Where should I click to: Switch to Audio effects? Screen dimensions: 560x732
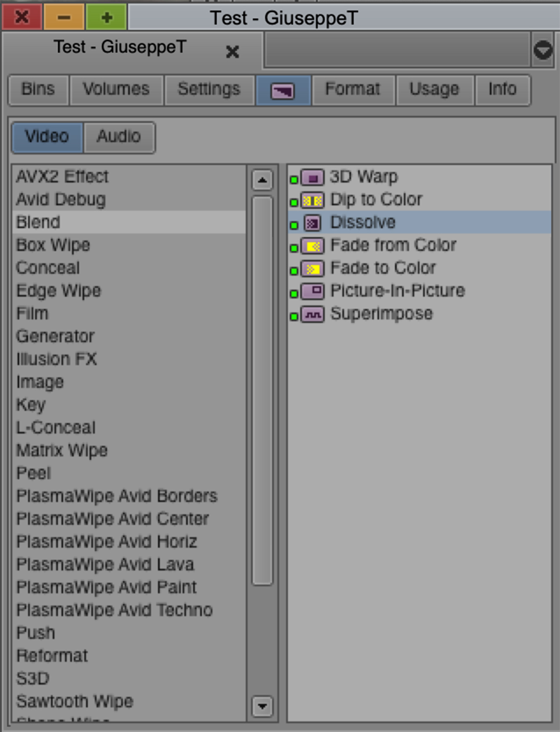[x=119, y=137]
